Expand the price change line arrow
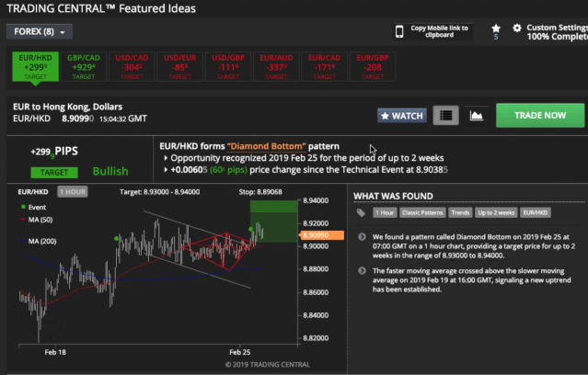588x375 pixels. [x=166, y=170]
